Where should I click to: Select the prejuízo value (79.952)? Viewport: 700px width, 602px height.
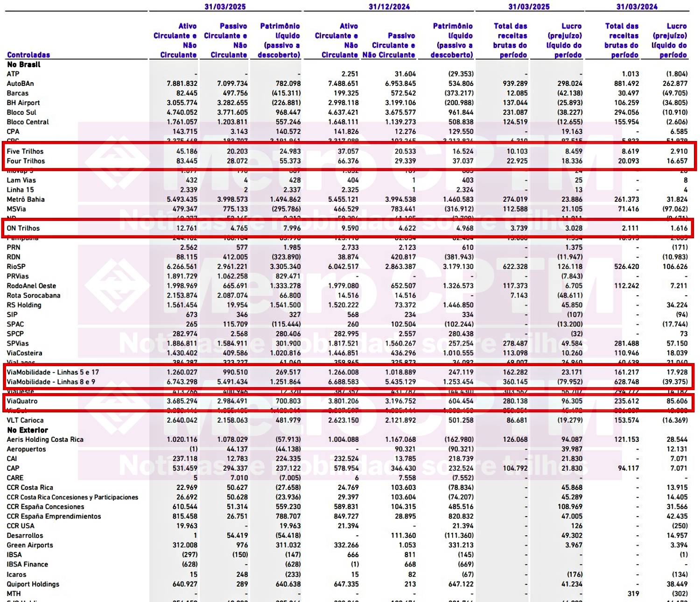(x=570, y=382)
